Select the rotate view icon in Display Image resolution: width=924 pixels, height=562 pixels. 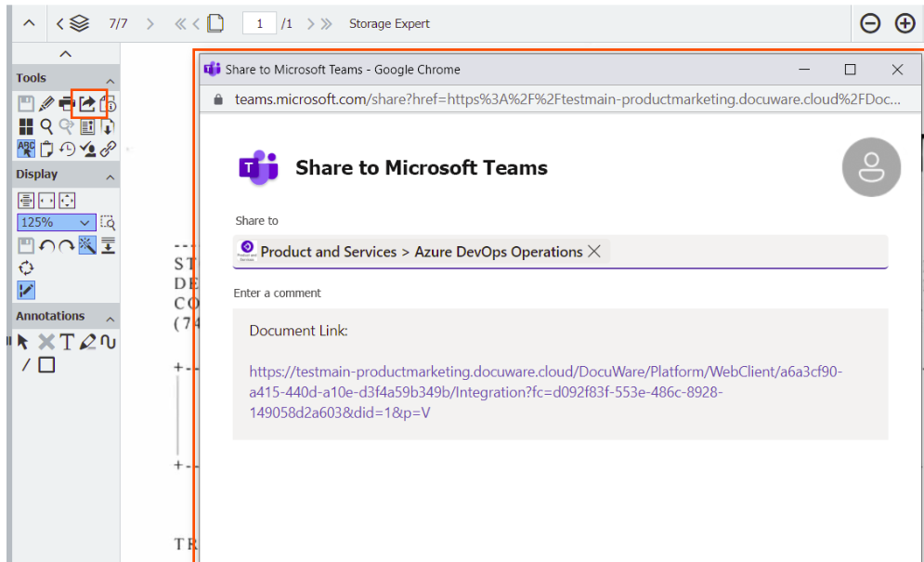(x=26, y=268)
